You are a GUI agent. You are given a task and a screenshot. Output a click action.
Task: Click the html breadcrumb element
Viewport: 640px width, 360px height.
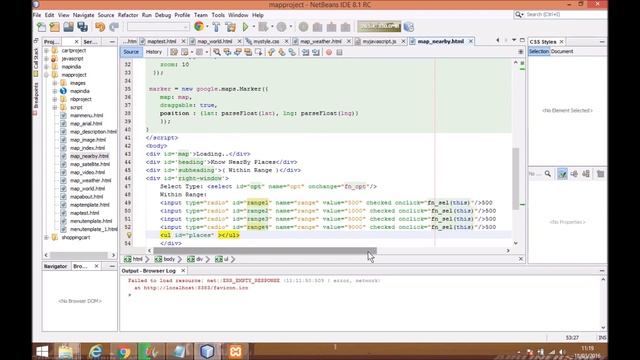133,259
